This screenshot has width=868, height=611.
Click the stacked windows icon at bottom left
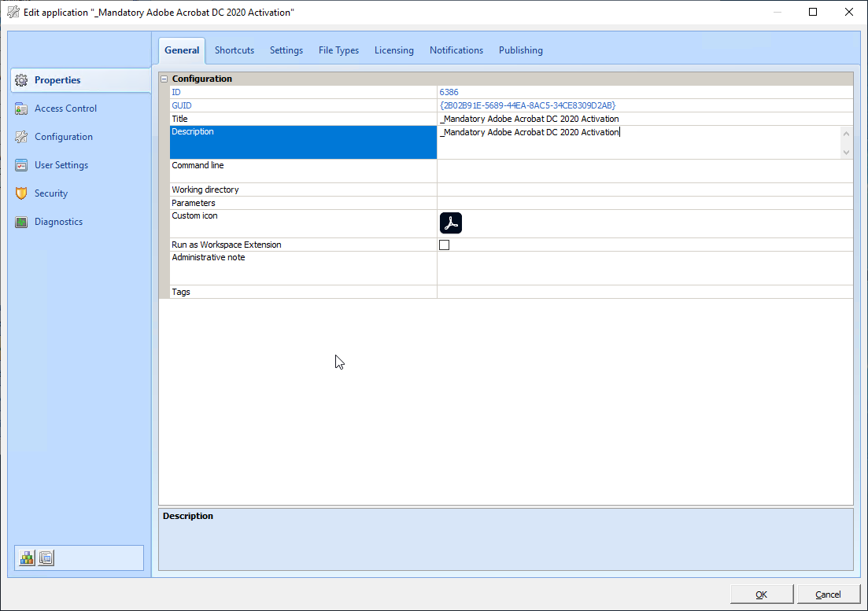click(x=46, y=558)
